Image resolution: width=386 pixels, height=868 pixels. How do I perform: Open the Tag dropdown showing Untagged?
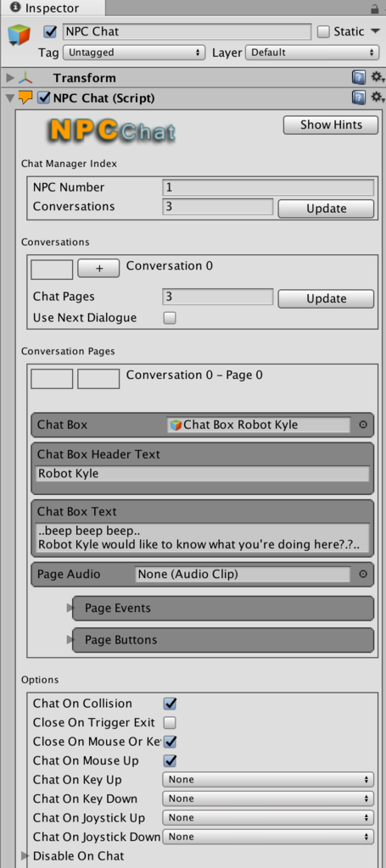133,53
